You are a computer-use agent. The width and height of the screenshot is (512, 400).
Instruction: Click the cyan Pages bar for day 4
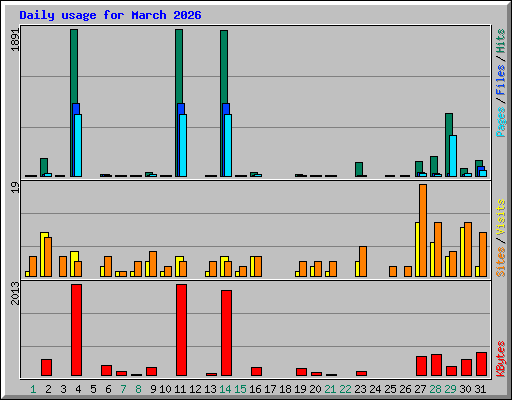click(x=78, y=145)
